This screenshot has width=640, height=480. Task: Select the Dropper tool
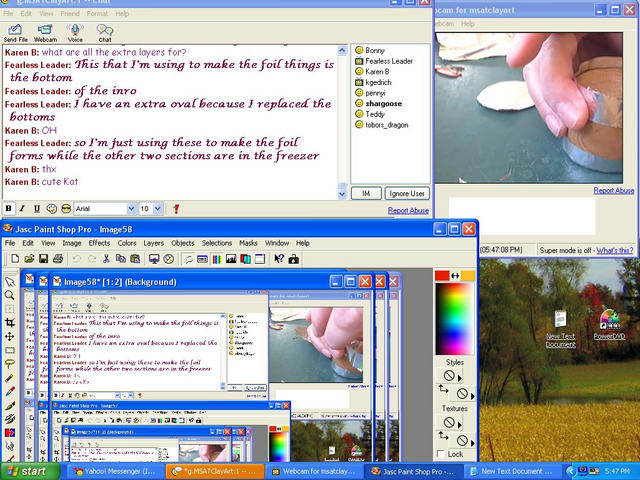click(10, 391)
